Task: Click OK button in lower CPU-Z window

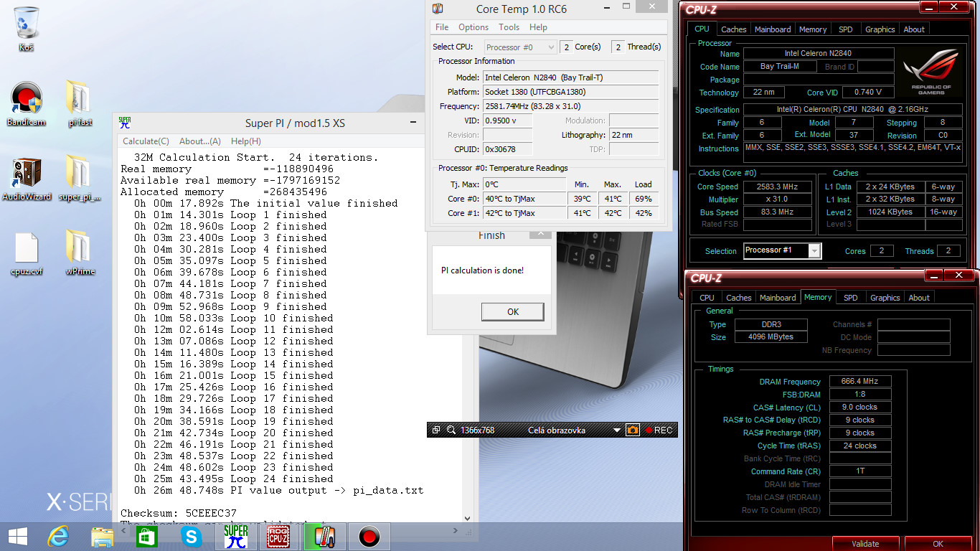Action: coord(938,544)
